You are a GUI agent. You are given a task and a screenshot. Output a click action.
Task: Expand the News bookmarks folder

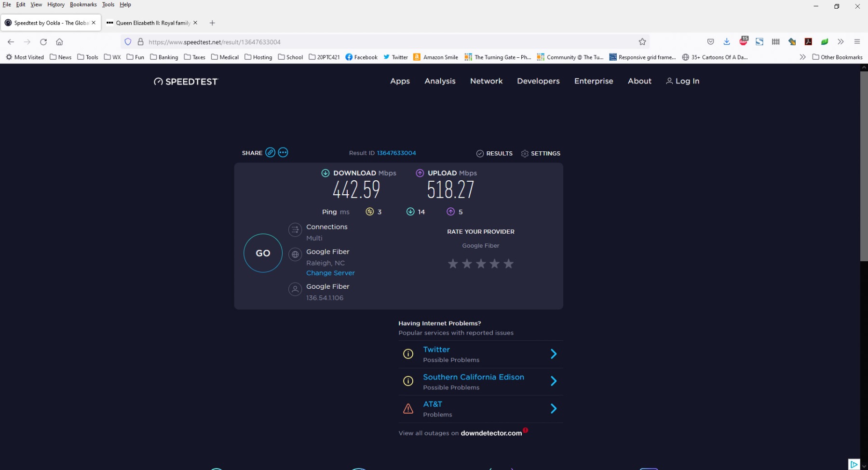(61, 57)
